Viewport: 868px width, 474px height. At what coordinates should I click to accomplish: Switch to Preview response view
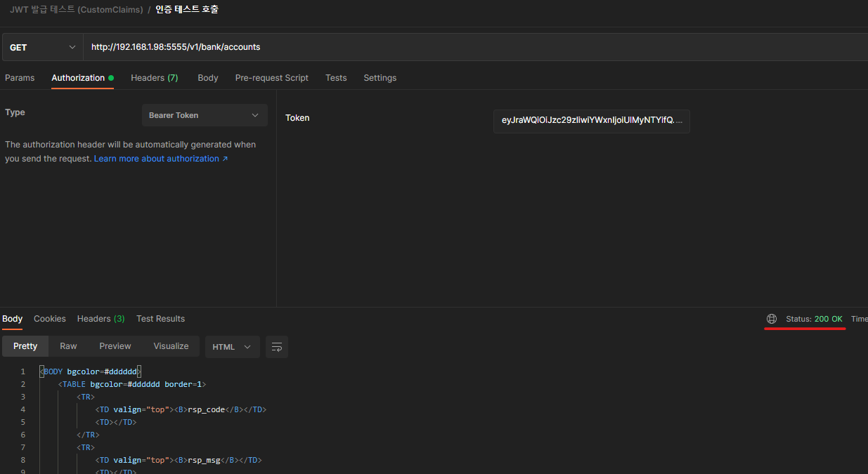115,346
